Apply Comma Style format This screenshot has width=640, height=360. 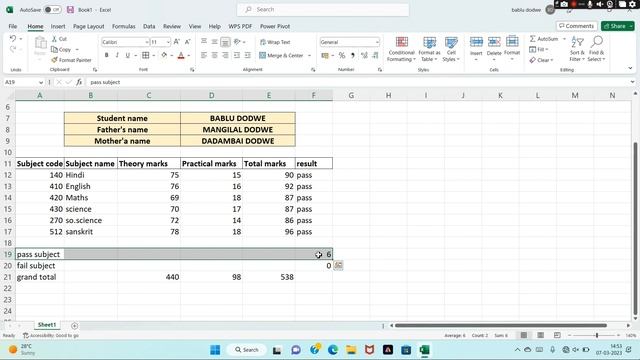353,55
